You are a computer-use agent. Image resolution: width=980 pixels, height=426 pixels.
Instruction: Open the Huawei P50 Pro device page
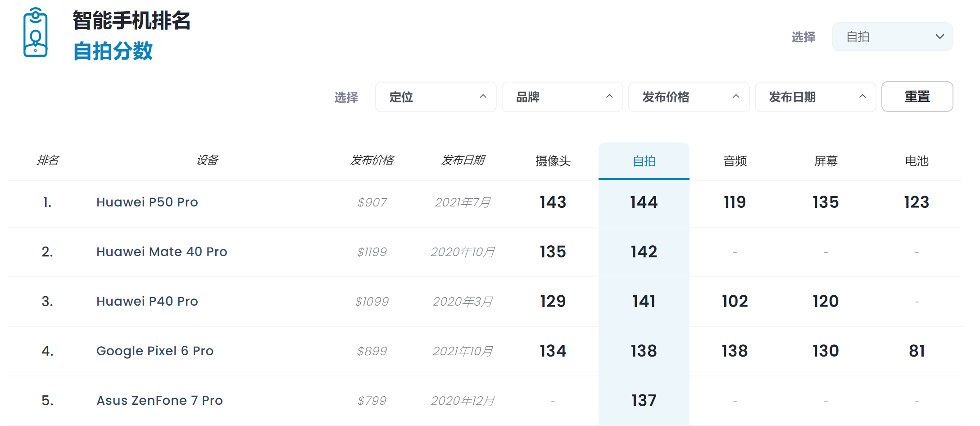click(x=147, y=202)
